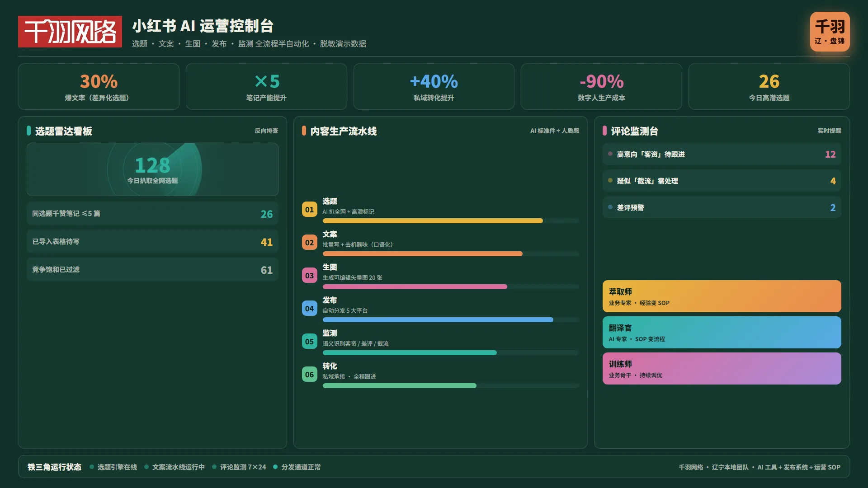The width and height of the screenshot is (868, 488).
Task: Select step badge 02 for 文案
Action: [310, 242]
